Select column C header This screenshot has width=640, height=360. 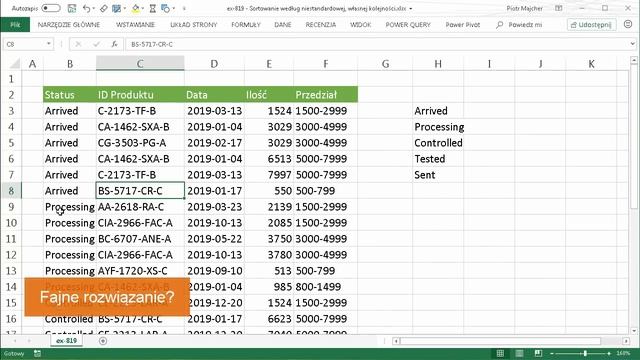(x=140, y=64)
